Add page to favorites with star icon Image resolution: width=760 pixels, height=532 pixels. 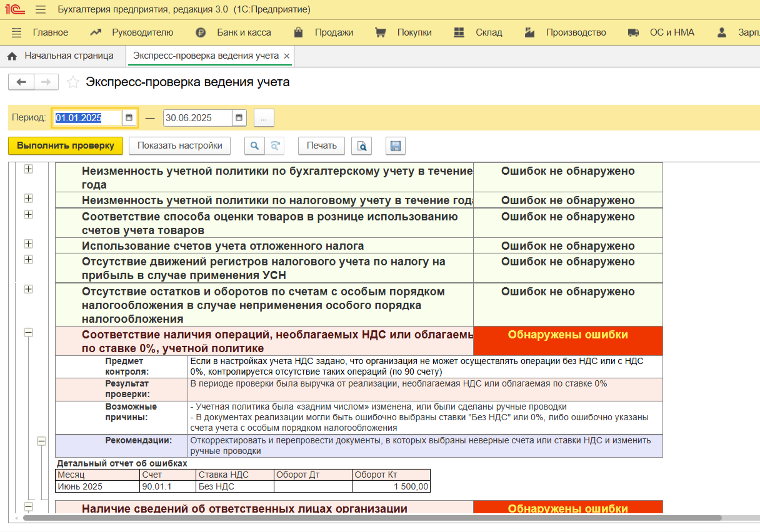(x=73, y=82)
